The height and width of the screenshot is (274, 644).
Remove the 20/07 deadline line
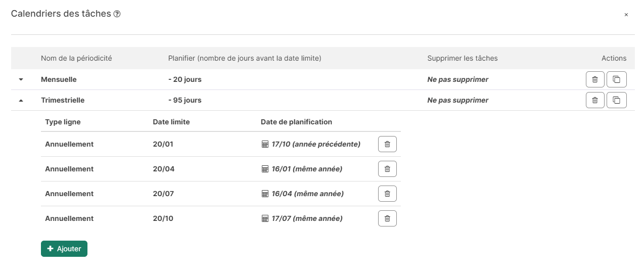coord(387,194)
